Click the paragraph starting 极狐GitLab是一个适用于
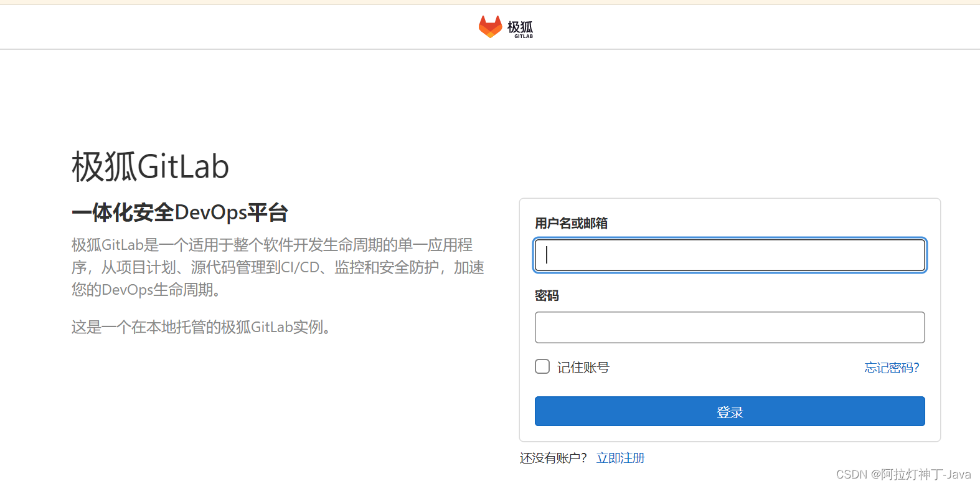980x486 pixels. pyautogui.click(x=278, y=267)
